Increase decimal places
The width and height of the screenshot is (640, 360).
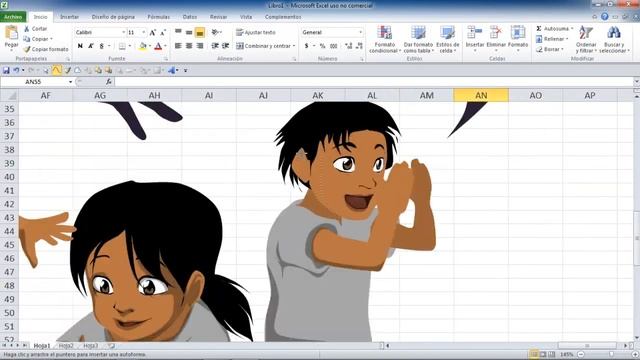click(349, 46)
